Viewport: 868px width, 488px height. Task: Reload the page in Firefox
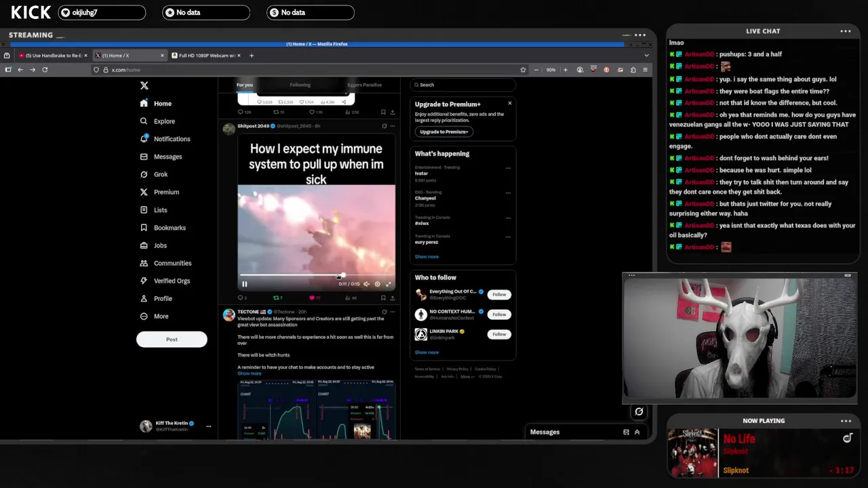(45, 70)
